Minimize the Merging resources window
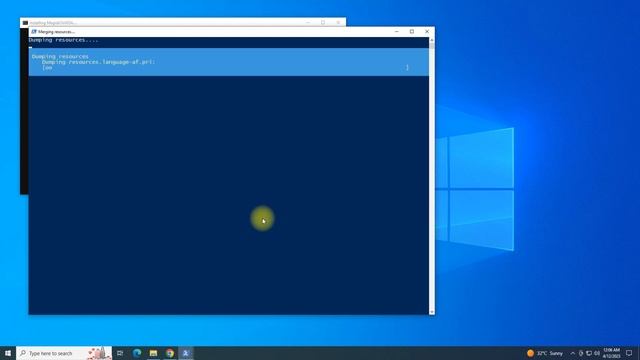The width and height of the screenshot is (640, 360). [x=397, y=31]
